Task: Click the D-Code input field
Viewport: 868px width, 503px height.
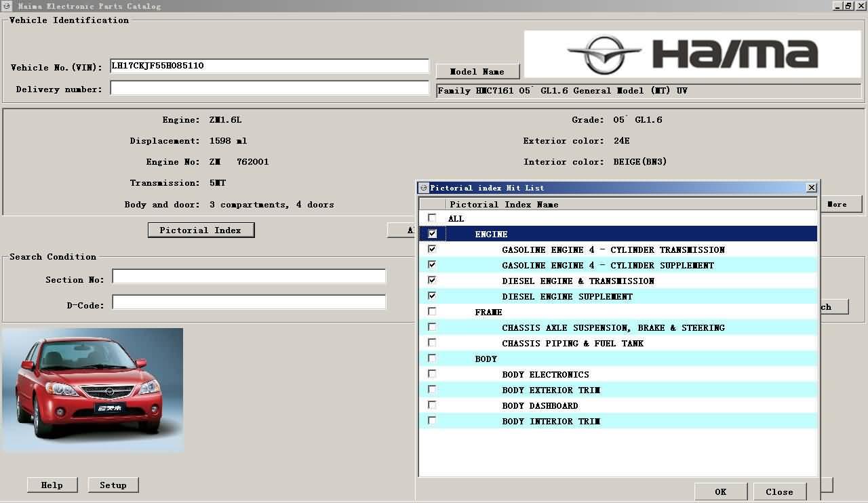Action: pyautogui.click(x=249, y=302)
